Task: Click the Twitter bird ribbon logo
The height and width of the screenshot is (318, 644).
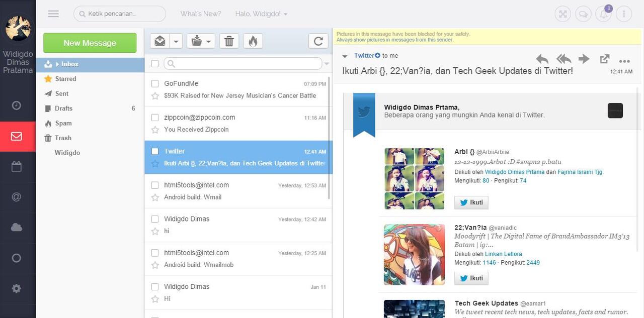Action: coord(364,112)
